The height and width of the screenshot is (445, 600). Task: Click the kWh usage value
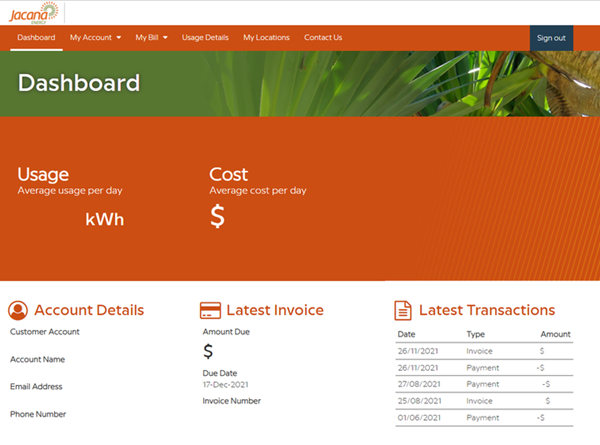(104, 219)
